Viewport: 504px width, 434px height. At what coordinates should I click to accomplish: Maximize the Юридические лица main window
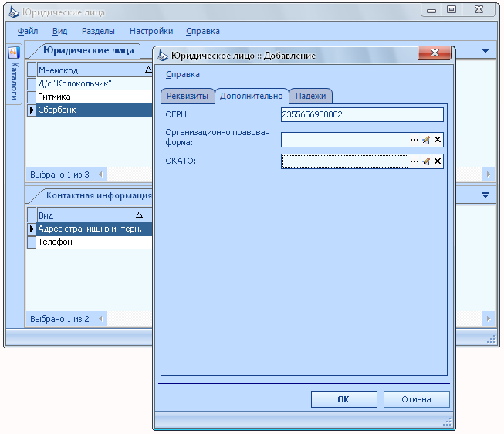tap(452, 9)
